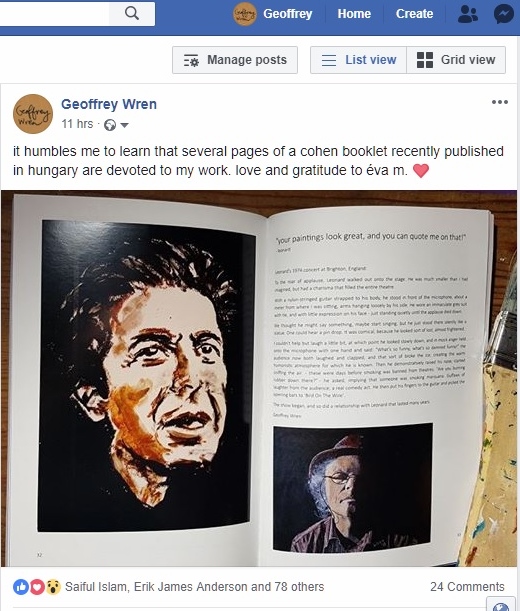This screenshot has height=611, width=520.
Task: Open the Create menu
Action: (x=414, y=14)
